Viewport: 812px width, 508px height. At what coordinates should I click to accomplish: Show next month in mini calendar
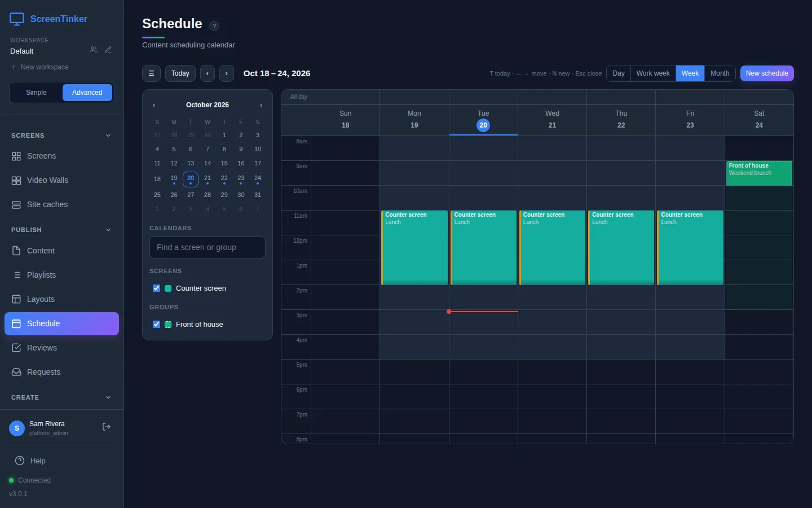pos(261,105)
